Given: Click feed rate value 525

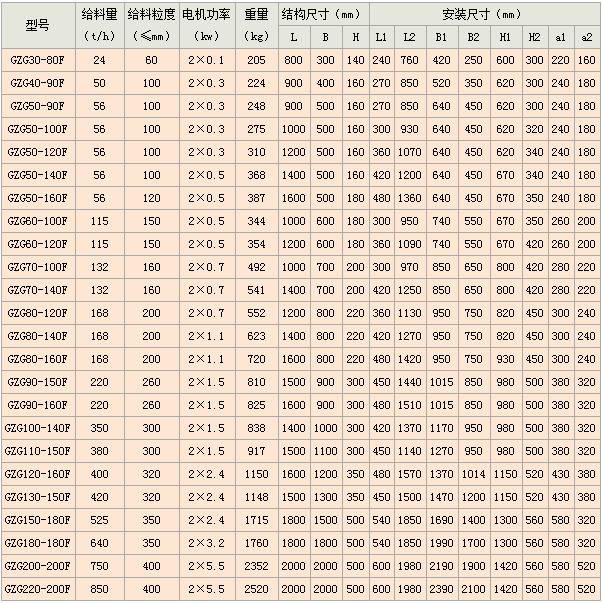Looking at the screenshot, I should pyautogui.click(x=99, y=520).
